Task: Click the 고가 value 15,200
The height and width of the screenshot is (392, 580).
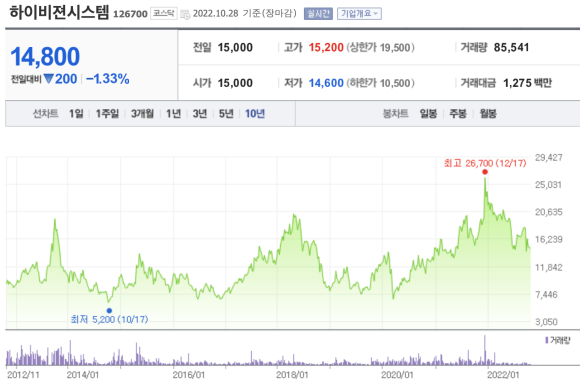Action: pyautogui.click(x=326, y=47)
